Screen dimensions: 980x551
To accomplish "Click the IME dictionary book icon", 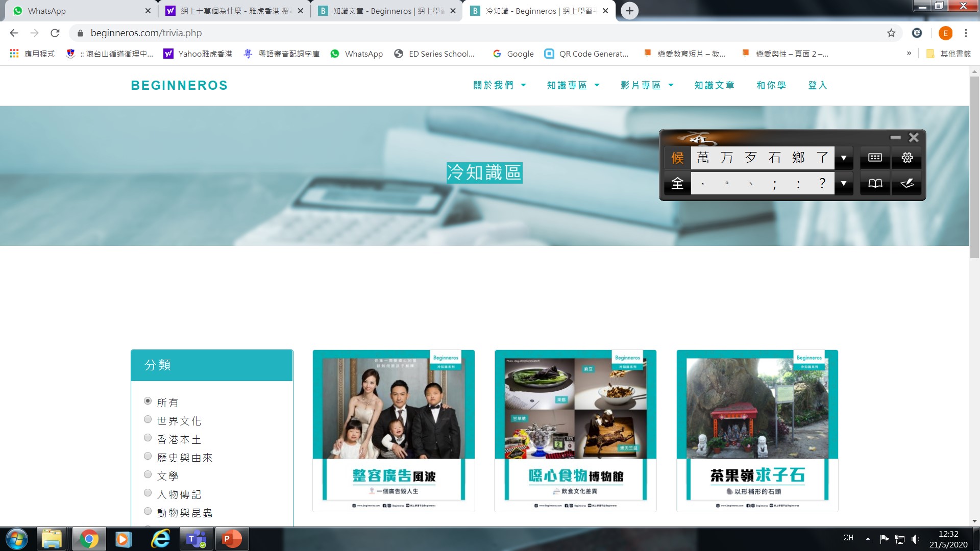I will pos(875,184).
